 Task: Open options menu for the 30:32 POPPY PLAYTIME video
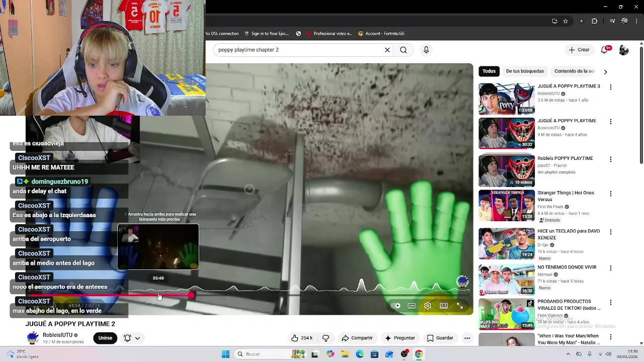click(x=611, y=122)
